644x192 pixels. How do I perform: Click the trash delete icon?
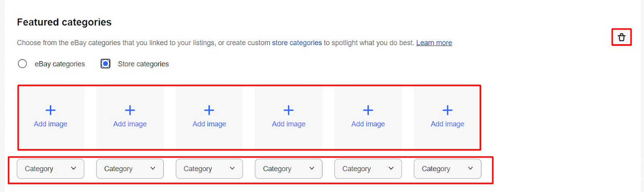[621, 38]
